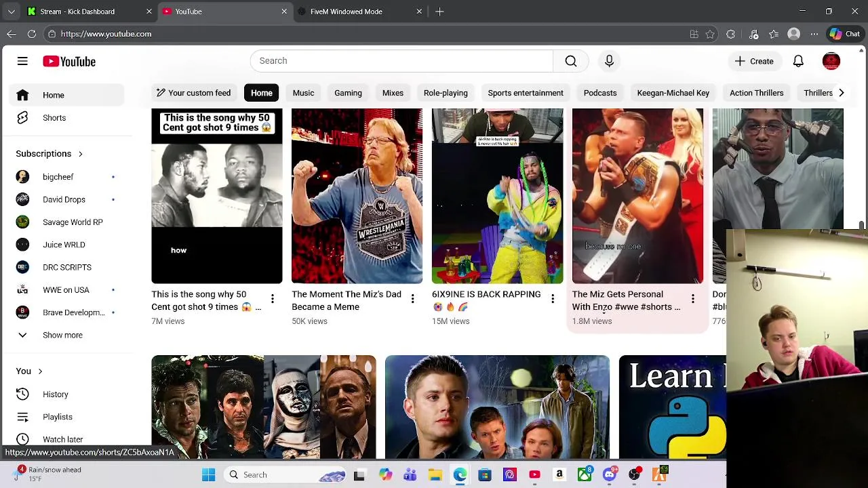Select the Role-playing chip
868x488 pixels.
[446, 93]
